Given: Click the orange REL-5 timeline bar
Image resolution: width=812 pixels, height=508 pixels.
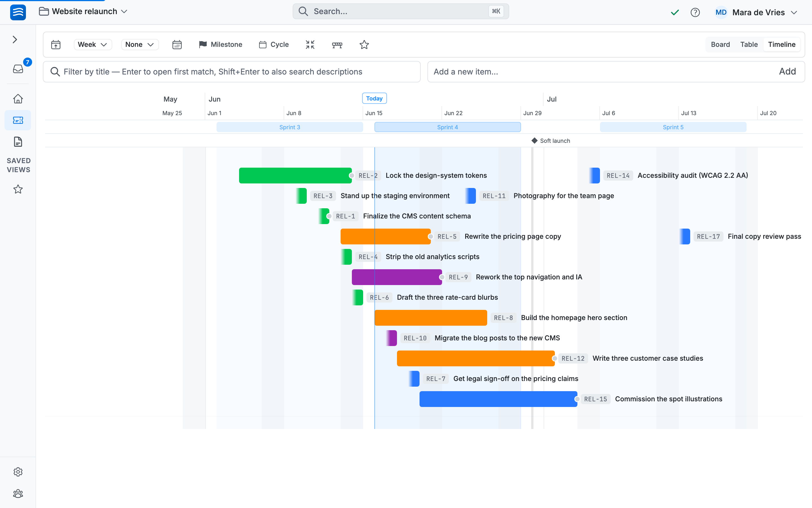Looking at the screenshot, I should [x=385, y=237].
